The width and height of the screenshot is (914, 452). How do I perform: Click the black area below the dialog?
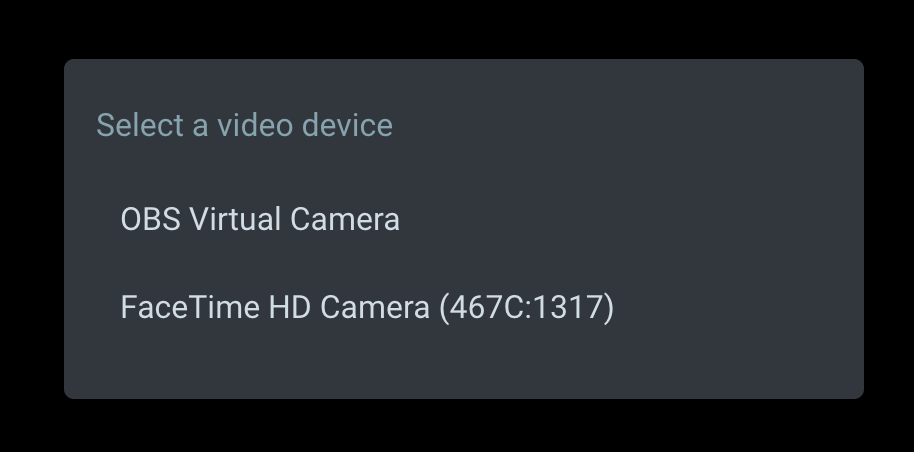(457, 427)
